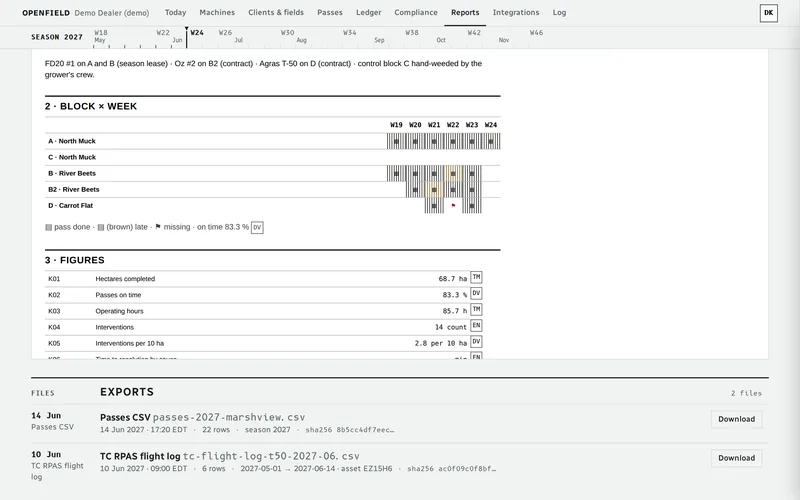800x500 pixels.
Task: Open the Compliance tab
Action: pos(416,12)
